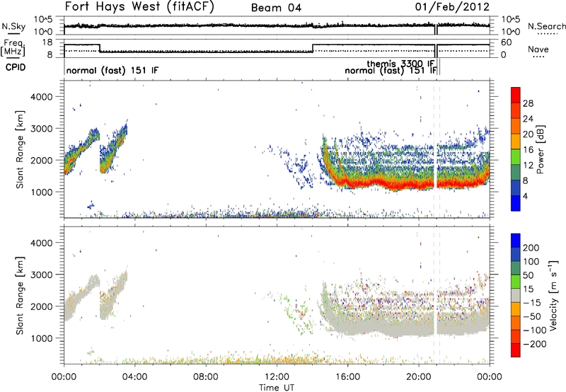This screenshot has width=566, height=392.
Task: Click the '16:00' time tick label
Action: point(347,377)
